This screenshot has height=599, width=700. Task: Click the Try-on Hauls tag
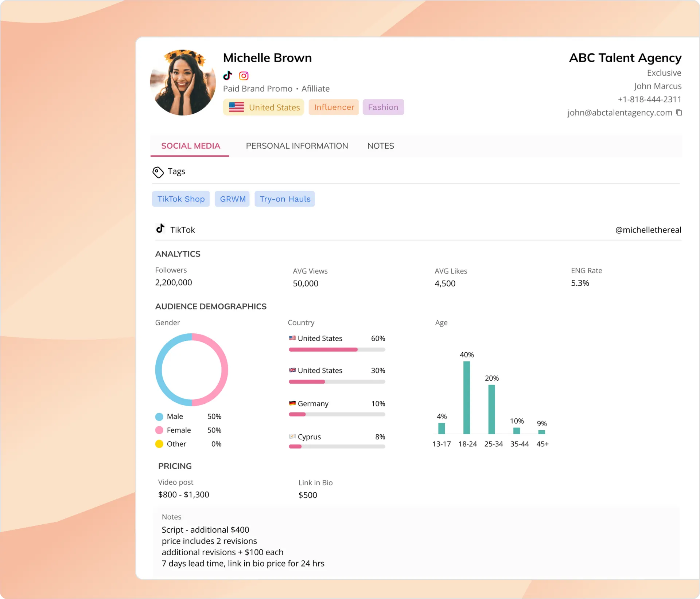click(x=285, y=199)
